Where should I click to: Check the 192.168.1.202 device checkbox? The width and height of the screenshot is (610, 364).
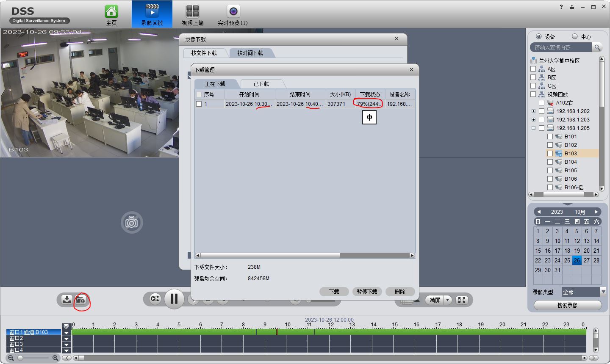(541, 111)
